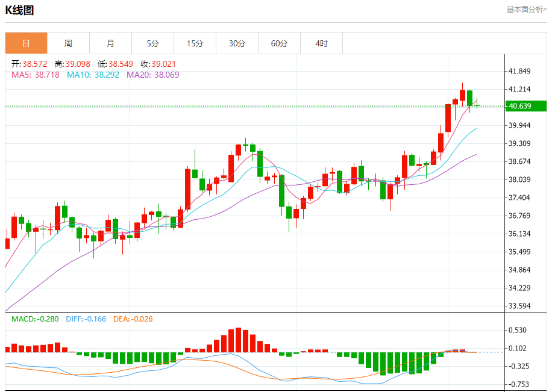The image size is (552, 392).
Task: Open the 基本面分析 link
Action: point(526,10)
